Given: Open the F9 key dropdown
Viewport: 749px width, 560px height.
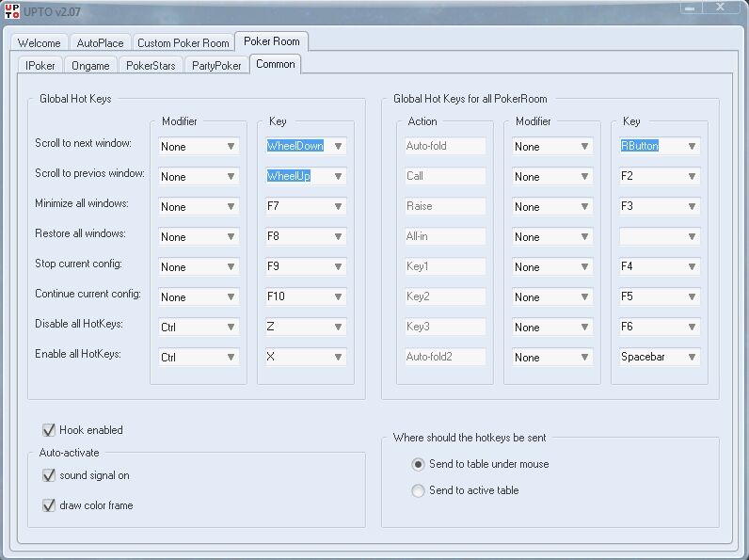Looking at the screenshot, I should click(306, 266).
